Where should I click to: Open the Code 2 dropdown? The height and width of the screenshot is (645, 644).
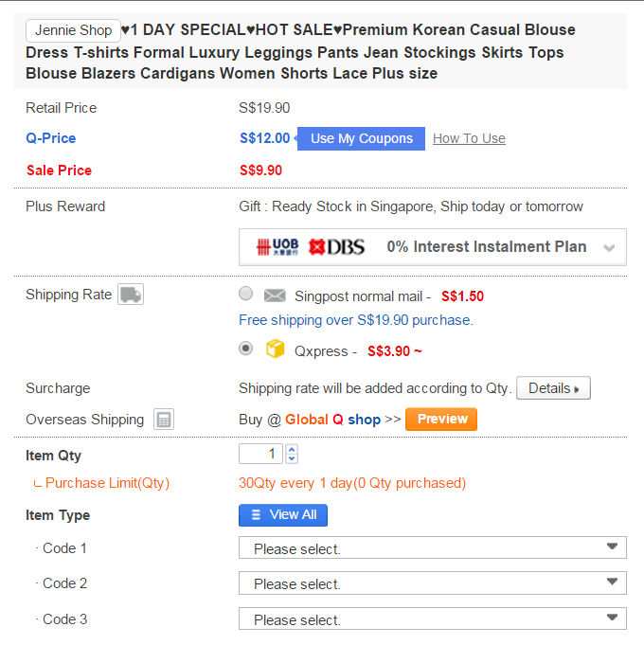coord(432,583)
